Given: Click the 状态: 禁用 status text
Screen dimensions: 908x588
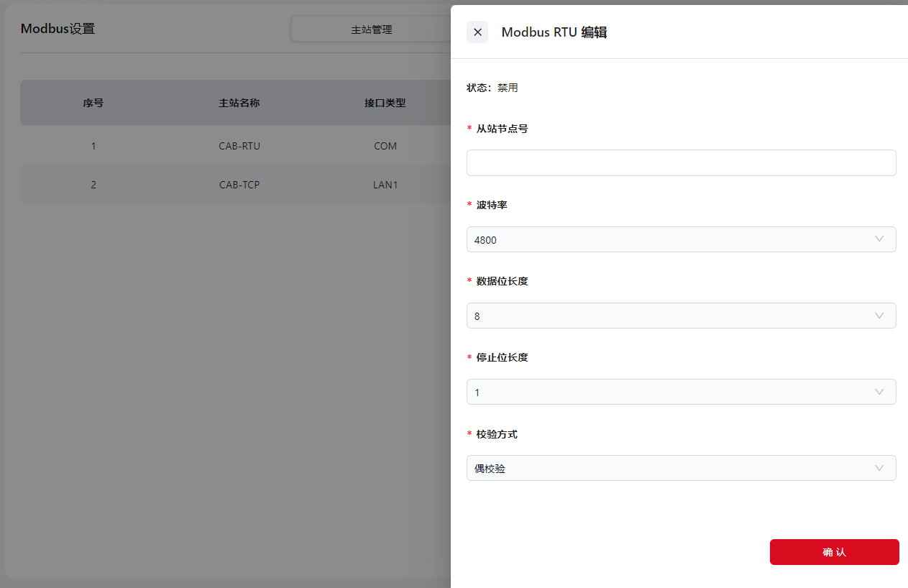Looking at the screenshot, I should pos(492,88).
